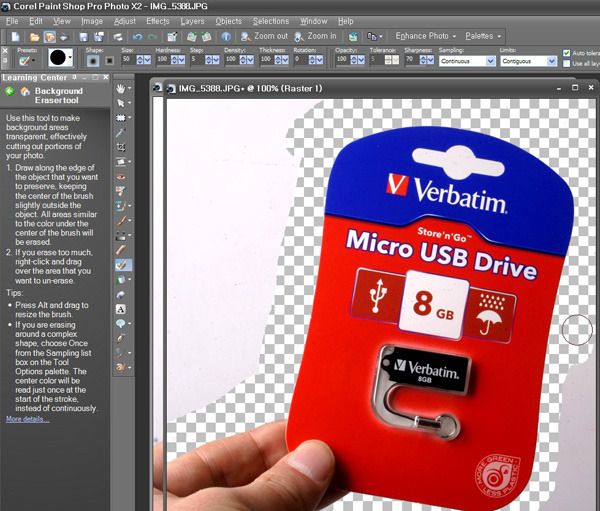Click the Redo arrow icon
The height and width of the screenshot is (511, 600).
point(152,37)
